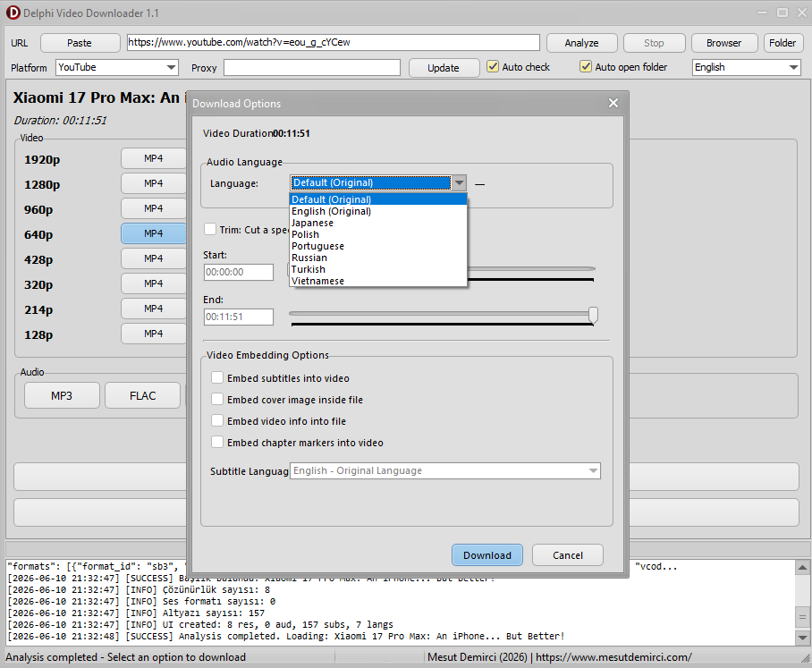Open the Subtitle Language dropdown
Viewport: 812px width, 668px height.
tap(445, 470)
